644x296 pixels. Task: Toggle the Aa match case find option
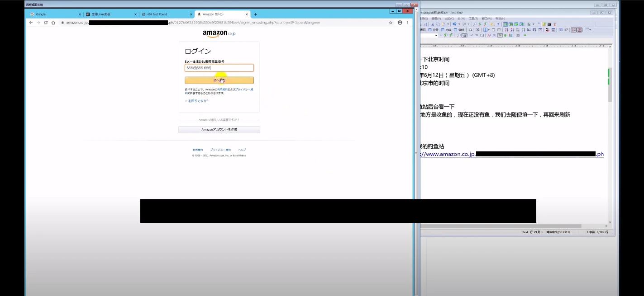(x=489, y=35)
